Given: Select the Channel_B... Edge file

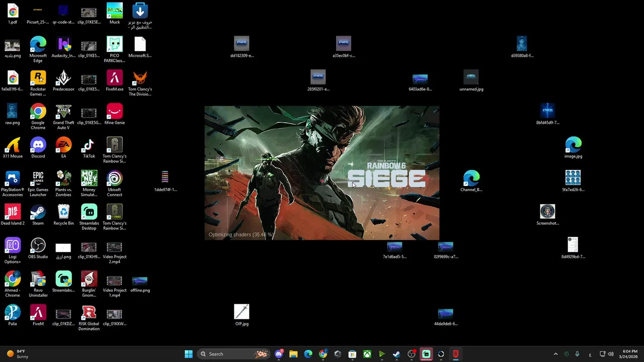Looking at the screenshot, I should point(471,181).
